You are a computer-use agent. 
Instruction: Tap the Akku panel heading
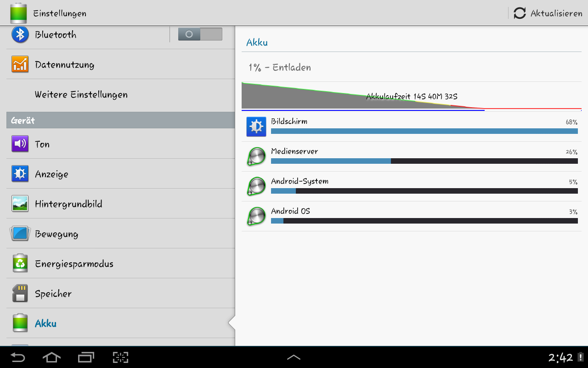pyautogui.click(x=257, y=42)
